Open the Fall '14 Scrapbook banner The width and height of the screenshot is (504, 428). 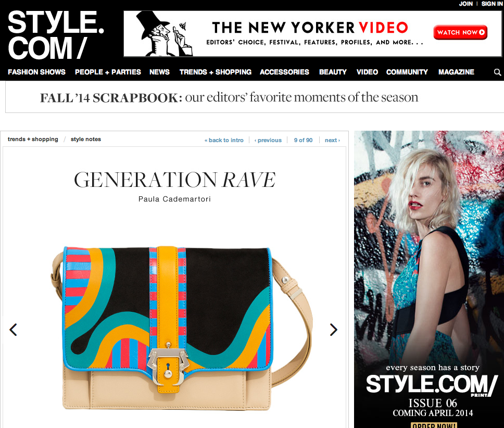[229, 97]
